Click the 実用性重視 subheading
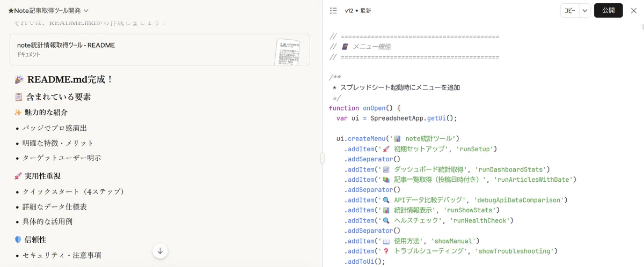Screen dimensions: 644x267 coord(38,176)
